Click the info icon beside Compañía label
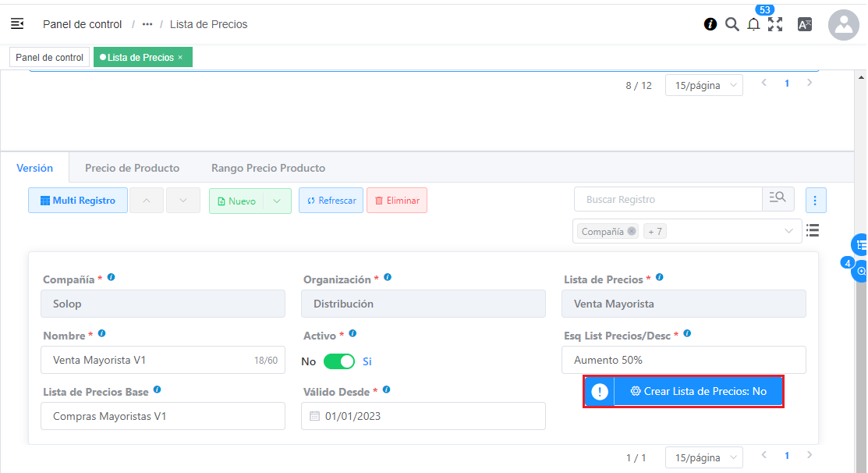This screenshot has width=868, height=473. 112,278
